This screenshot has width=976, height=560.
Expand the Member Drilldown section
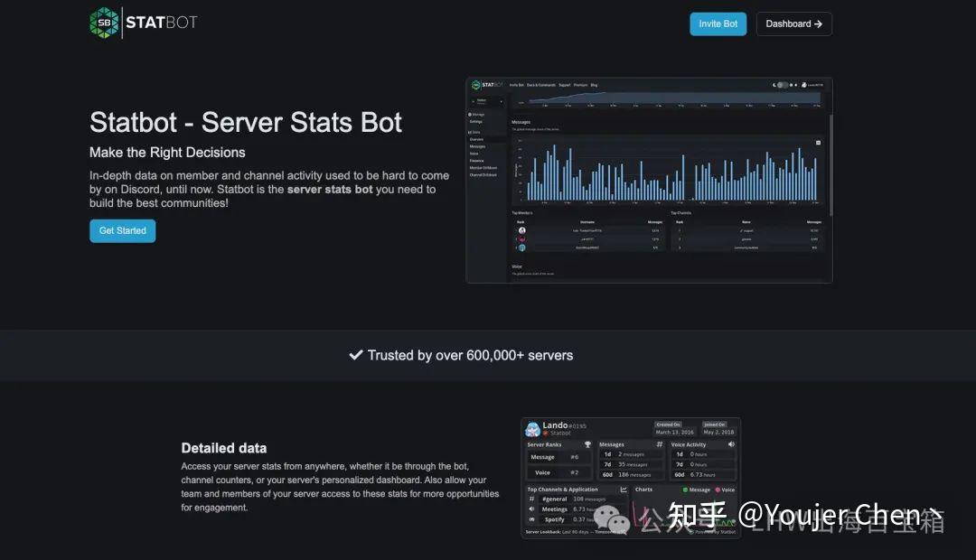483,168
